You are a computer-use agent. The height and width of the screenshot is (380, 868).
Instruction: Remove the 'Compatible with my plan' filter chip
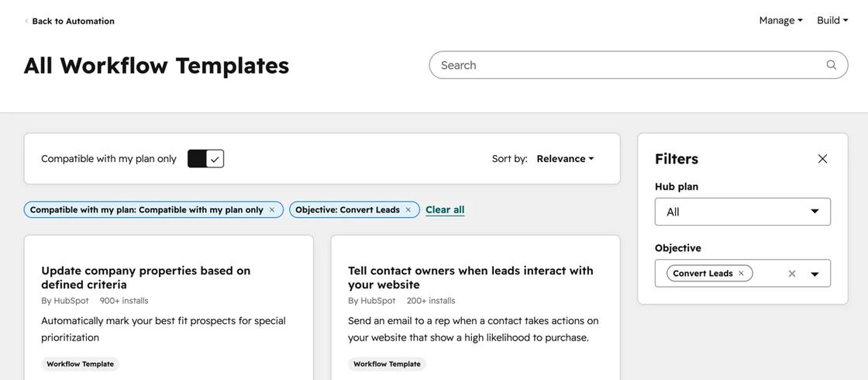point(272,210)
